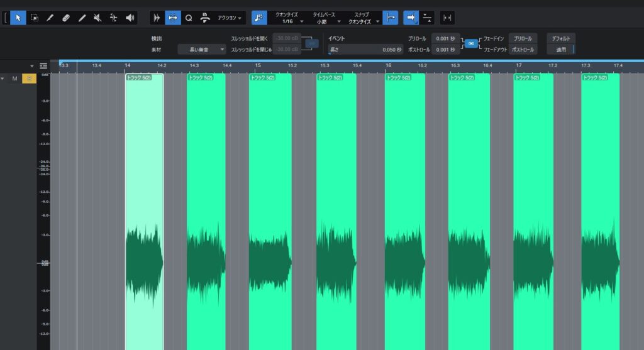Click the Strip Silence toolbar icon

pos(173,18)
